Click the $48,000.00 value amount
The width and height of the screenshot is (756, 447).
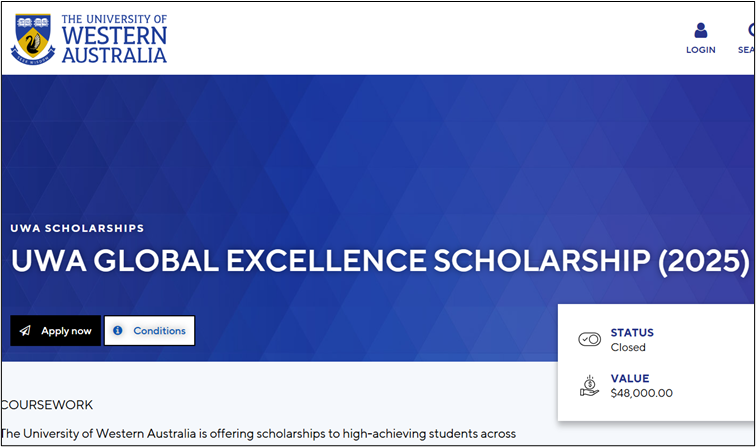(641, 393)
